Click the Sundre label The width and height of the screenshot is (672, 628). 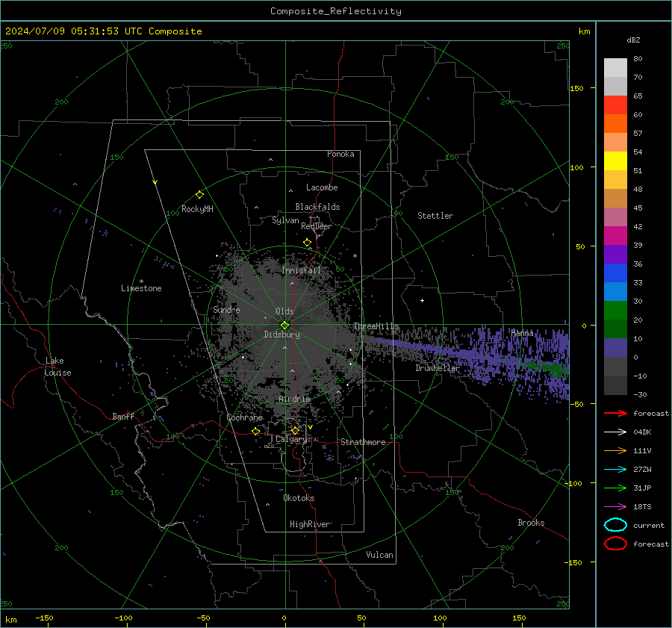(x=226, y=309)
